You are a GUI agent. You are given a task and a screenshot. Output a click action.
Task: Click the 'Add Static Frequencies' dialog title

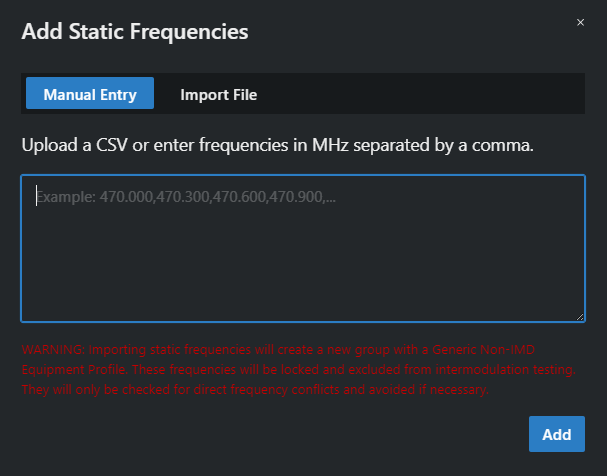pos(135,31)
